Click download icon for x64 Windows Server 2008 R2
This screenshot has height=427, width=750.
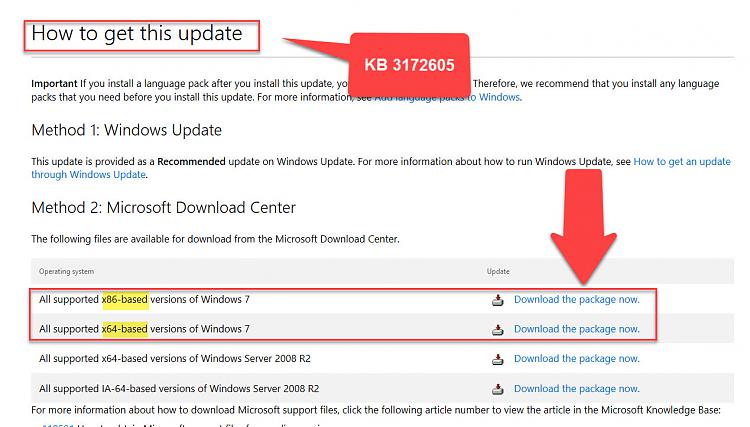497,359
